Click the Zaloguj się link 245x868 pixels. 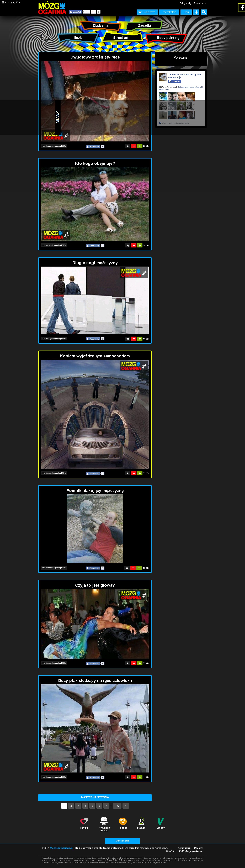(x=185, y=3)
